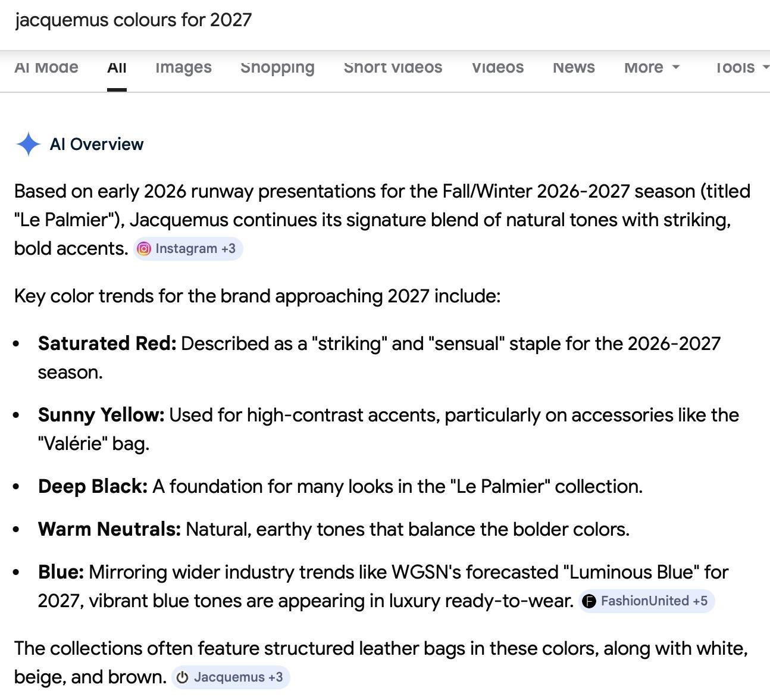Click the Jacquemus source icon
Viewport: 770px width, 700px height.
coord(183,677)
